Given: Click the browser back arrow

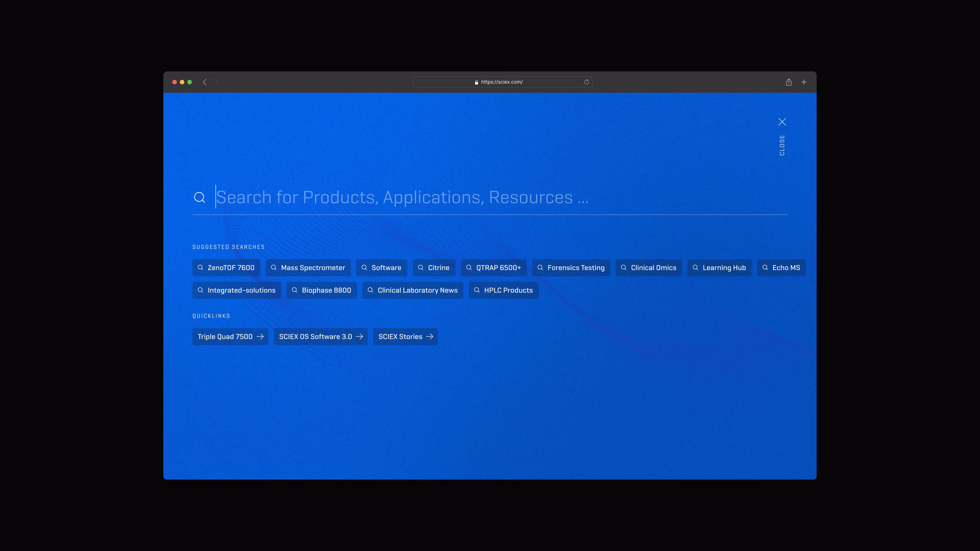Looking at the screenshot, I should [x=205, y=82].
